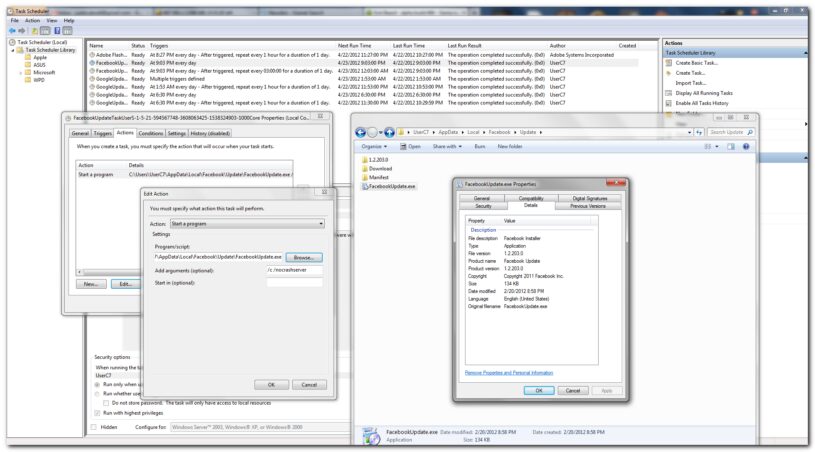
Task: Click OK in FacebookUpdate.exe Properties dialog
Action: coord(539,390)
